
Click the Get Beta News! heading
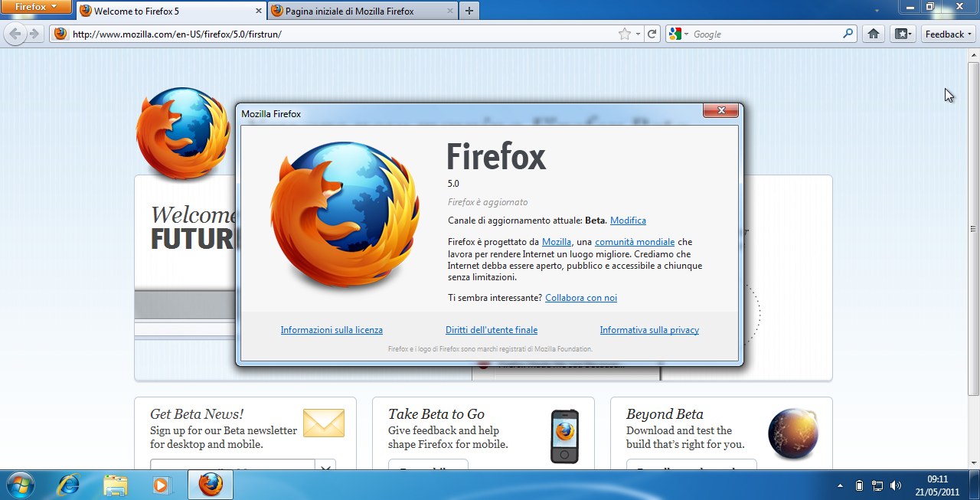pyautogui.click(x=197, y=414)
